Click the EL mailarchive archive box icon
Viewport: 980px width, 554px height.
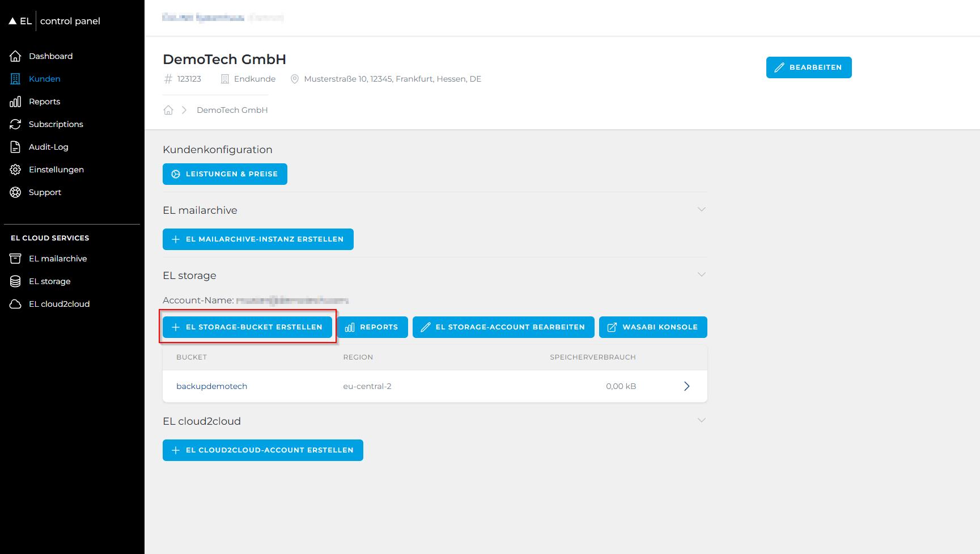(15, 259)
